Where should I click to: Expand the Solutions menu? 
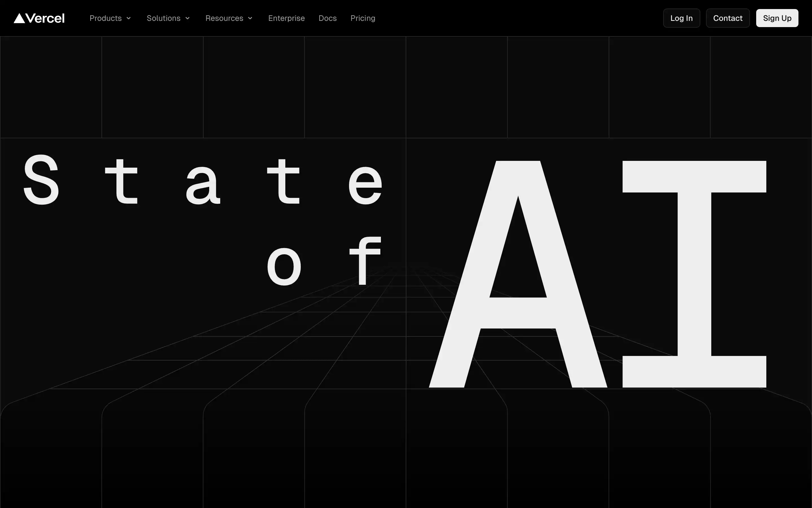168,18
